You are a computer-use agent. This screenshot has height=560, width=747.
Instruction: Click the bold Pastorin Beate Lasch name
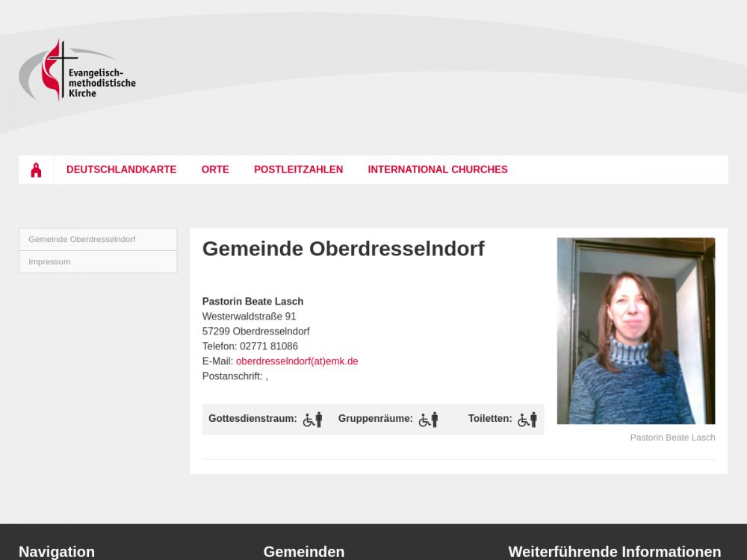point(253,302)
